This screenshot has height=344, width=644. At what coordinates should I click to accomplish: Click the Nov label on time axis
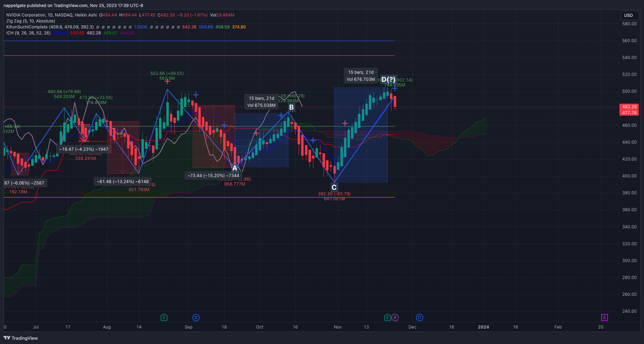tap(338, 327)
